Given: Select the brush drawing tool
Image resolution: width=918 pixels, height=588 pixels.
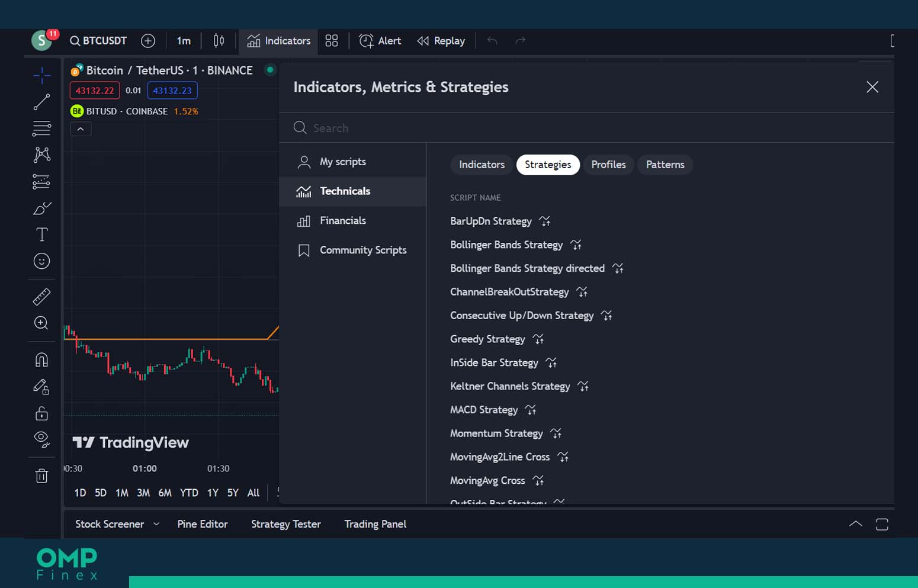Looking at the screenshot, I should point(41,208).
